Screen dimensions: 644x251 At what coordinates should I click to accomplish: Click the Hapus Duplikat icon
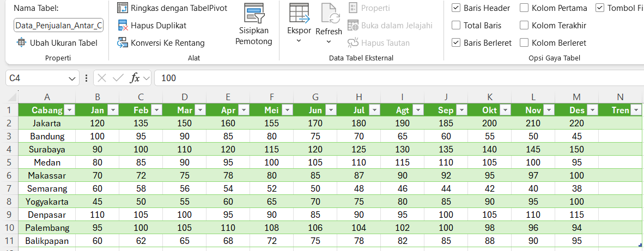[x=122, y=26]
